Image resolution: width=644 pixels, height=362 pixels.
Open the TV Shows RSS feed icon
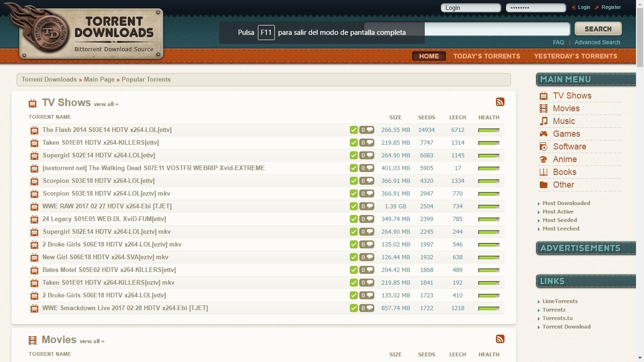pyautogui.click(x=500, y=102)
